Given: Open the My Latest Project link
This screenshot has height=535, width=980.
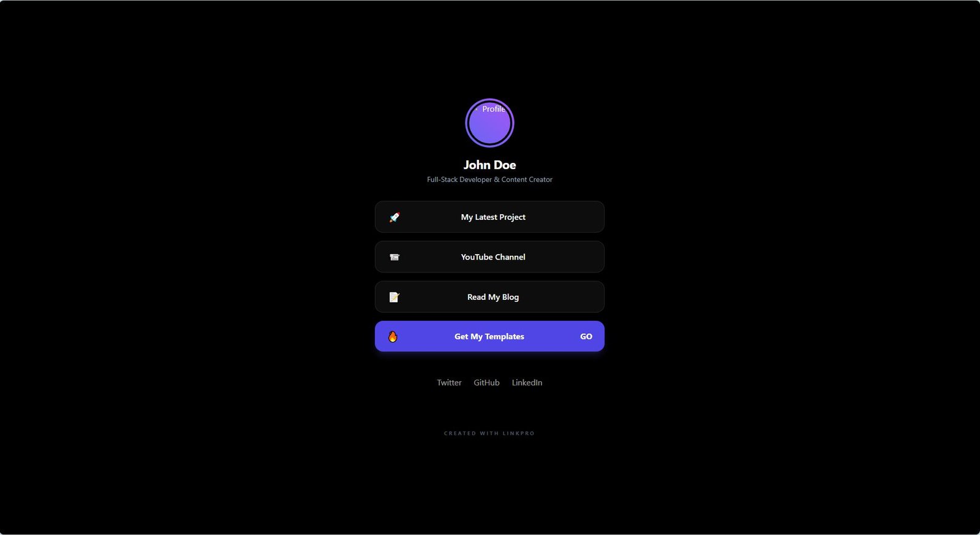Looking at the screenshot, I should tap(493, 217).
